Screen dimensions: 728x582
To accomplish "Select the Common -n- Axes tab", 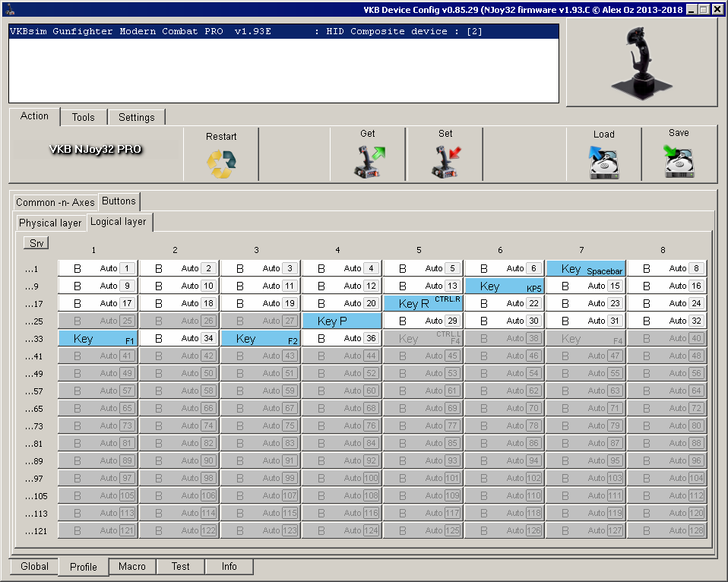I will [x=55, y=202].
